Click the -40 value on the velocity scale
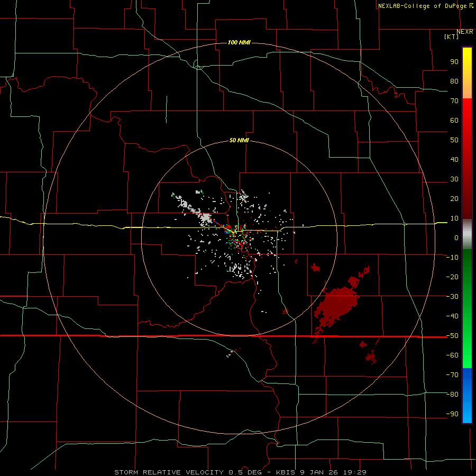This screenshot has width=476, height=476. click(452, 316)
